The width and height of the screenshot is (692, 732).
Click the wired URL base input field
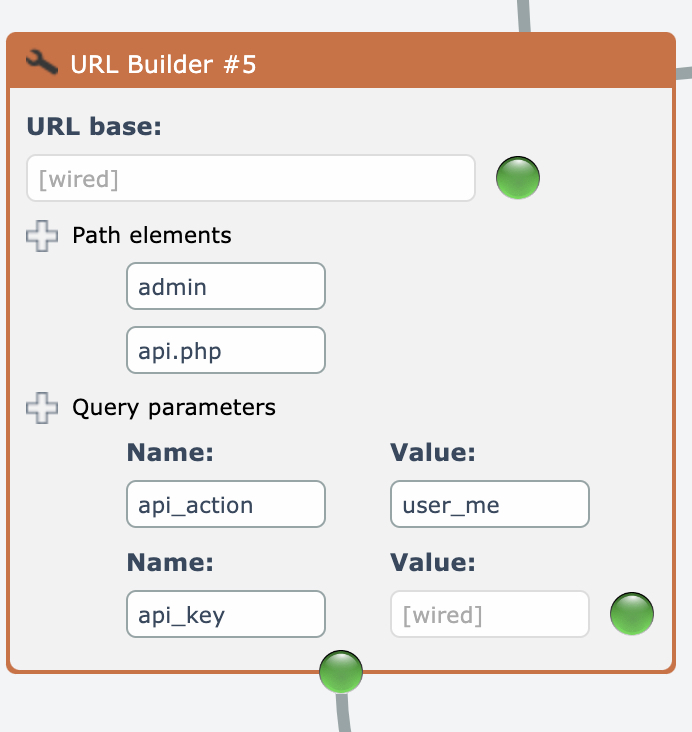coord(250,179)
